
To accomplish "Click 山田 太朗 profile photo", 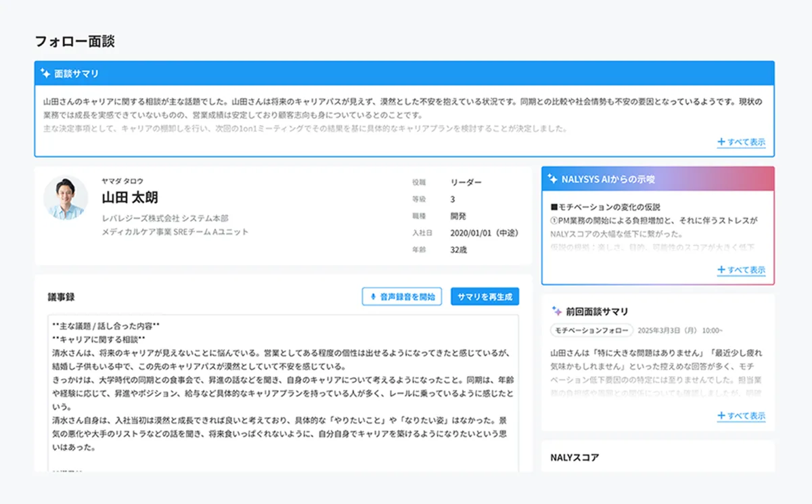I will tap(66, 198).
